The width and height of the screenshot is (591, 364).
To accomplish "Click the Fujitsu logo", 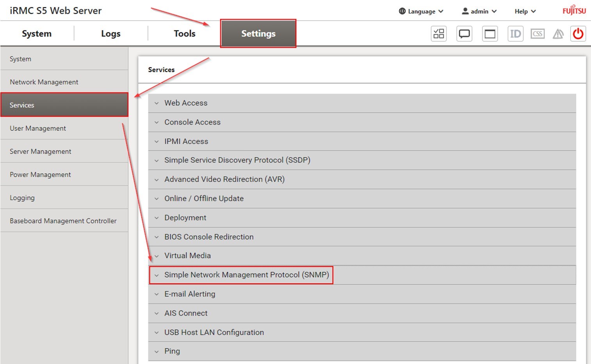I will 574,11.
